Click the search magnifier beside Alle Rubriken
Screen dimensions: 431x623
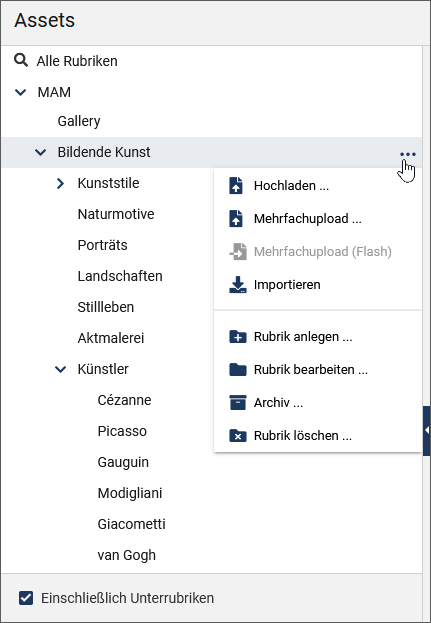click(x=21, y=60)
